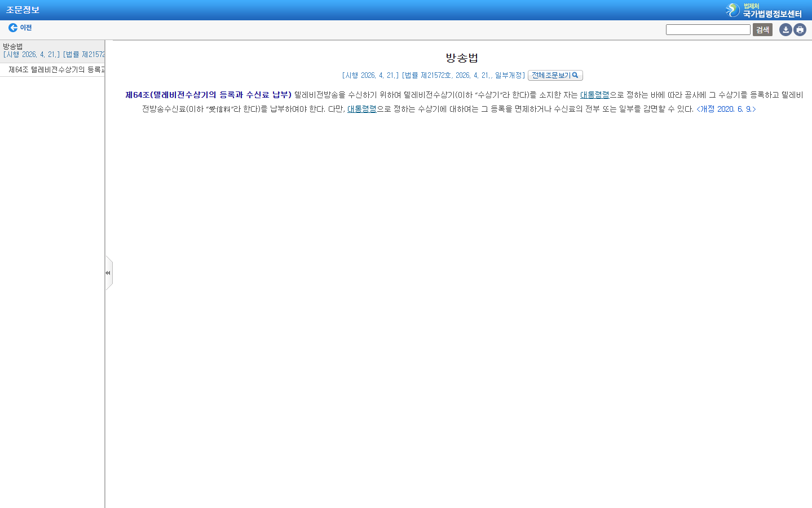Click the 시행 2026. 4. 21. info under main title

tap(434, 75)
